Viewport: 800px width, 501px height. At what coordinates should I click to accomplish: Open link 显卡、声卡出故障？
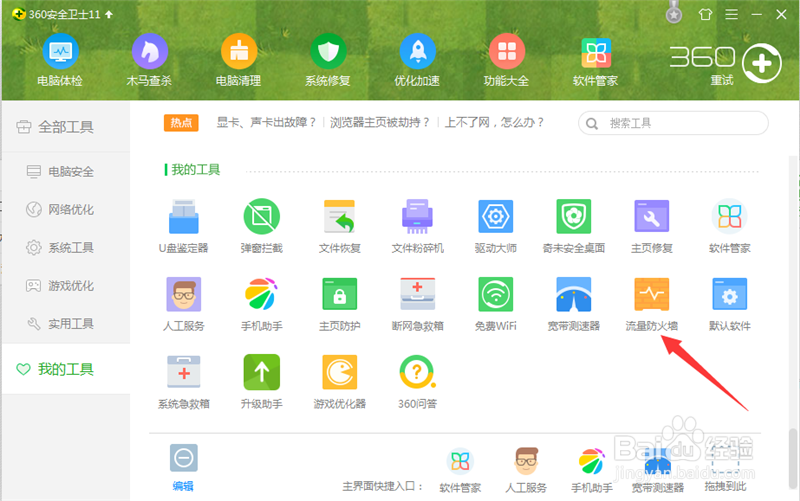tap(266, 122)
